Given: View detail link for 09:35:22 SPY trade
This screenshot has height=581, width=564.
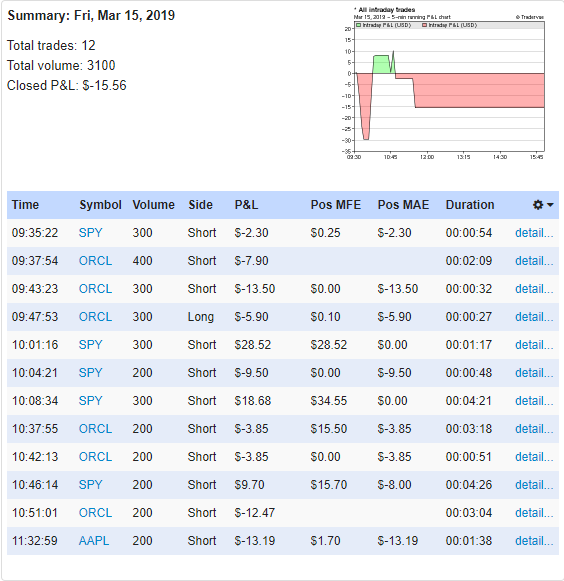Looking at the screenshot, I should [534, 233].
